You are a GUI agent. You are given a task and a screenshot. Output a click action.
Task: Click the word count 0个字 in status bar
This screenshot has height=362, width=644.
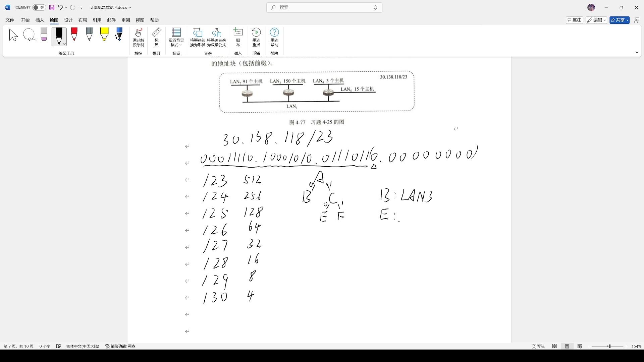[45, 346]
